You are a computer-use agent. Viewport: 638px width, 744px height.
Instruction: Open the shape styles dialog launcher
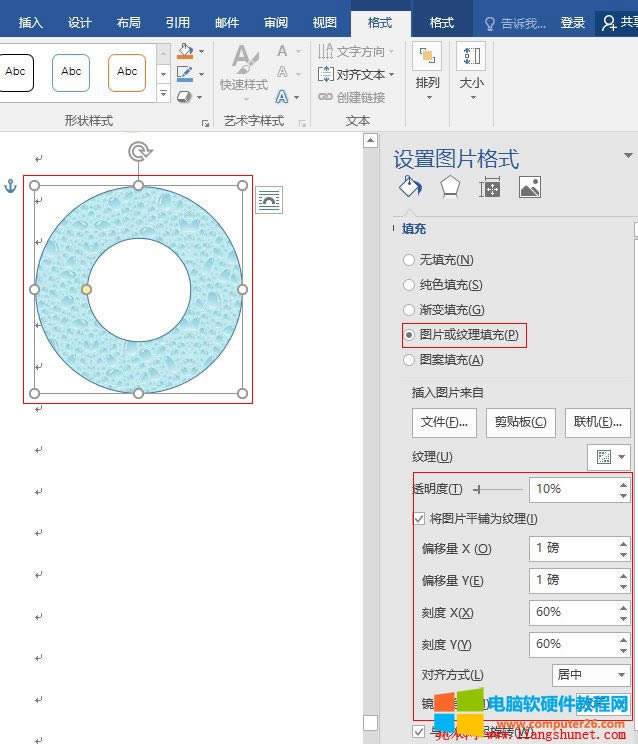(205, 123)
